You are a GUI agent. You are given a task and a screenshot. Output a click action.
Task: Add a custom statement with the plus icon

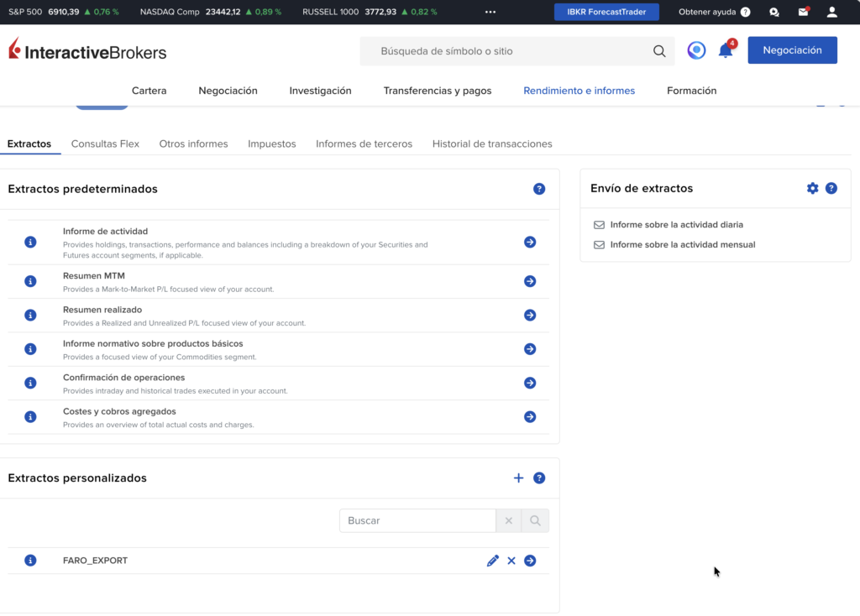[518, 478]
